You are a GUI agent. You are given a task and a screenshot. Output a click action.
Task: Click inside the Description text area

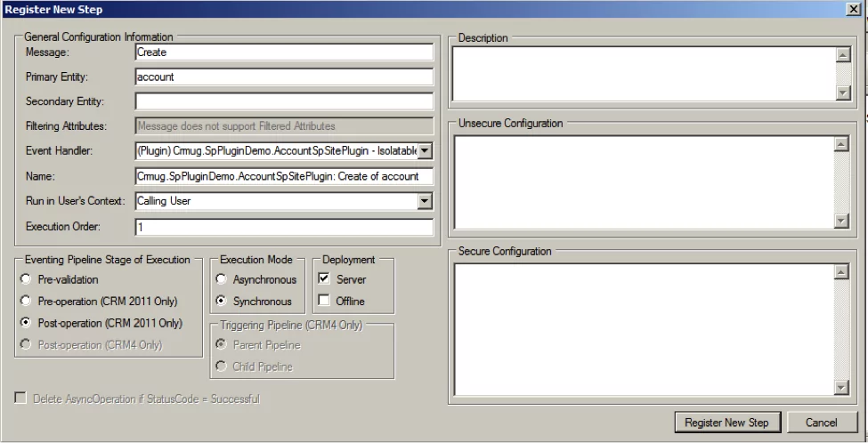point(645,74)
